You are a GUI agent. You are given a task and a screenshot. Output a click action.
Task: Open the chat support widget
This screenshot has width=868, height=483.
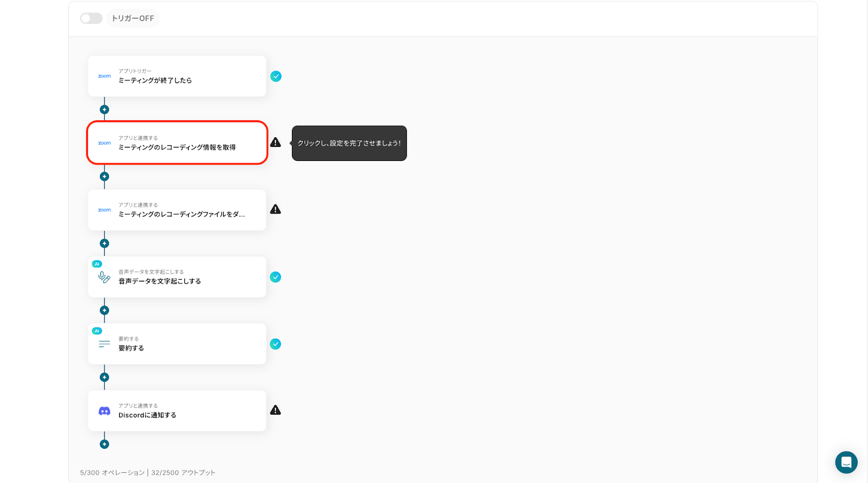point(846,462)
